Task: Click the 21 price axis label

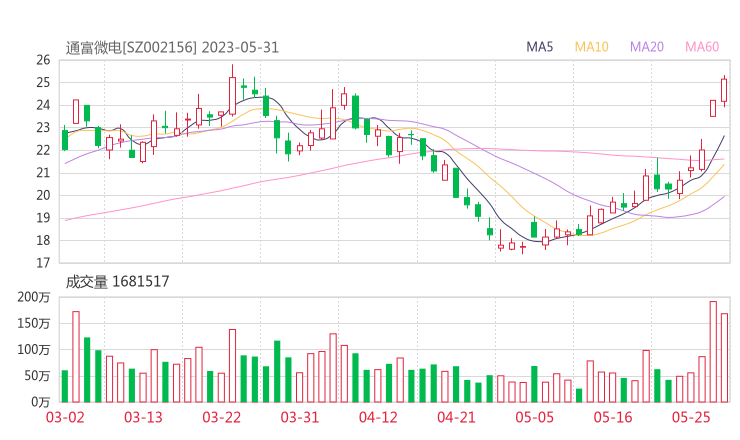Action: [43, 173]
